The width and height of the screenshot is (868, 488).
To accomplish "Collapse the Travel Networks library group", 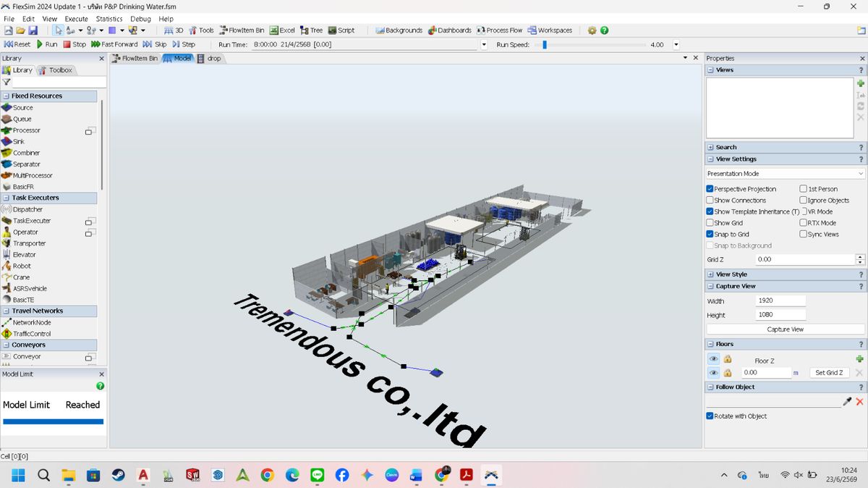I will 6,311.
